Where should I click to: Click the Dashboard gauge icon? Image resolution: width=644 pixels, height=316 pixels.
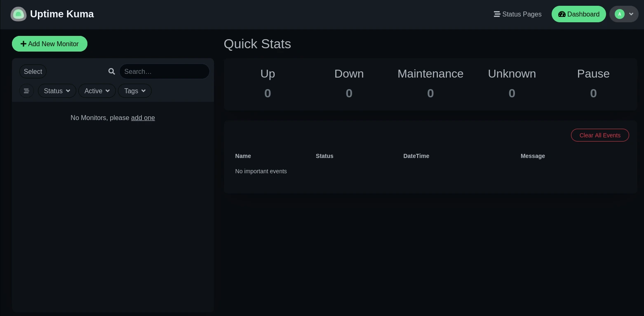562,14
